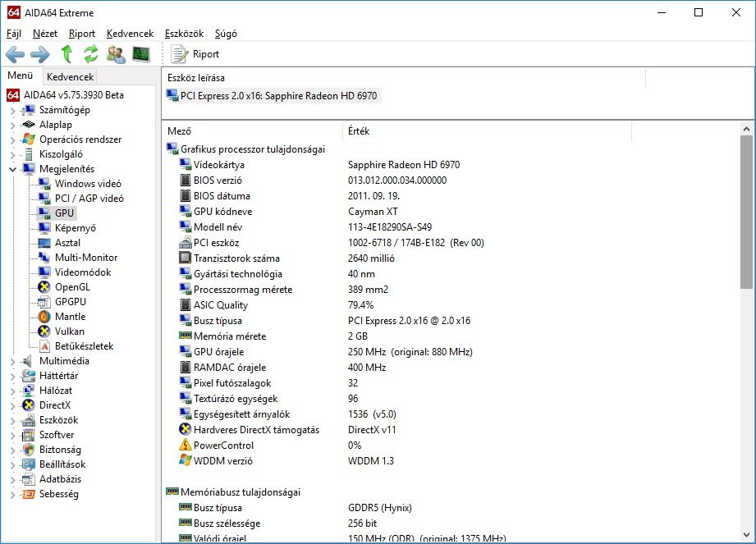This screenshot has width=756, height=544.
Task: Click the Alaplap motherboard icon
Action: coord(29,125)
